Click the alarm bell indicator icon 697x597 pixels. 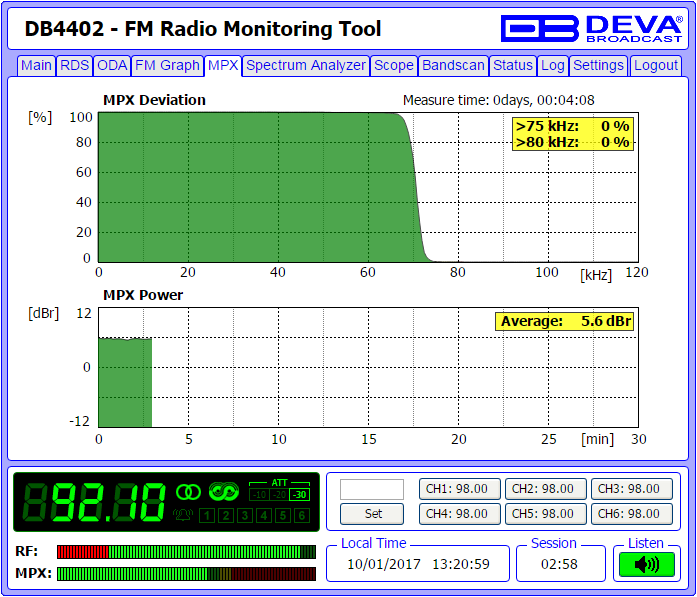tap(183, 515)
